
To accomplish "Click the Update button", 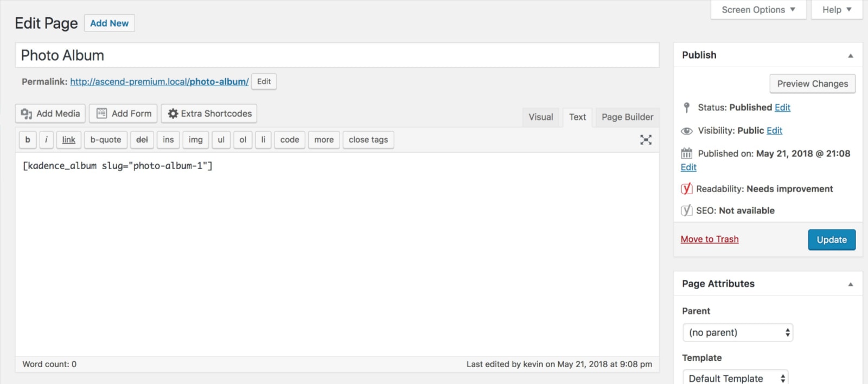I will tap(832, 240).
